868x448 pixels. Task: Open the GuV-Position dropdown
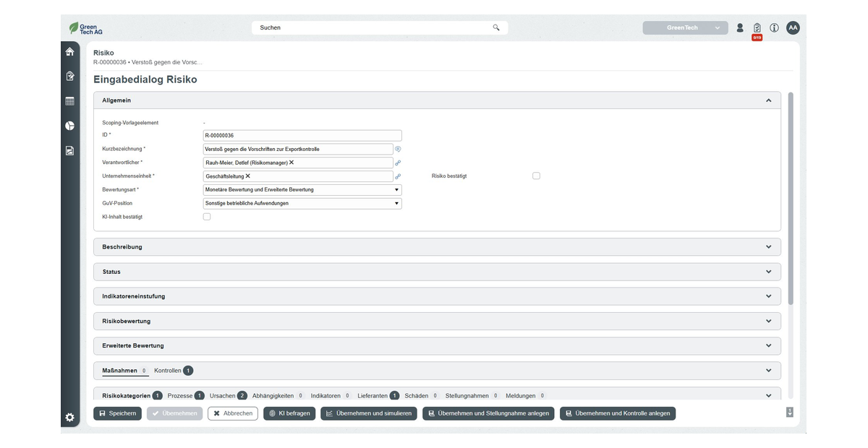[302, 204]
